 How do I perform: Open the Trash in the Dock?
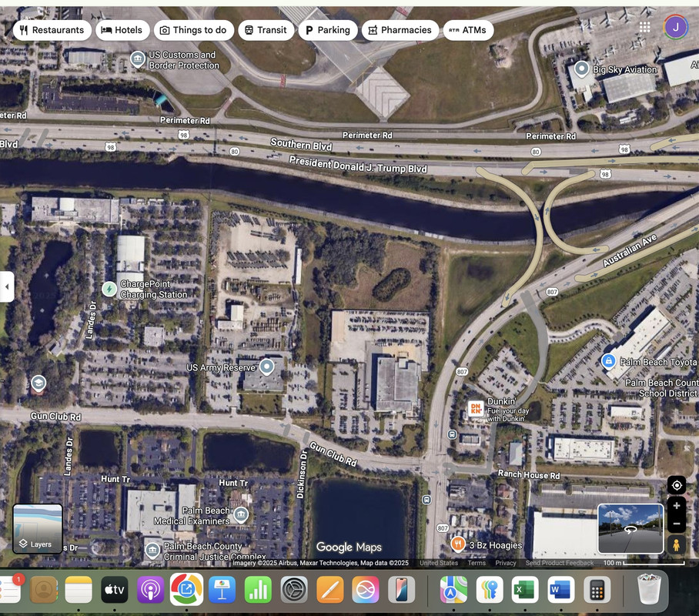[x=649, y=589]
